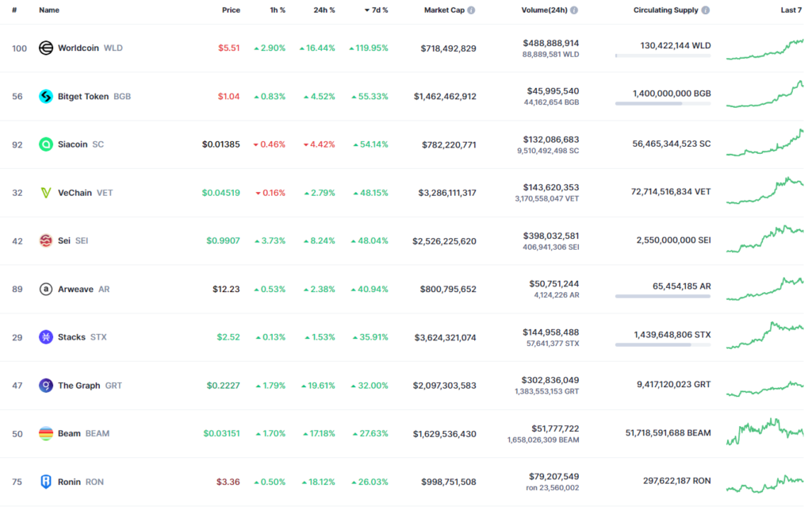Open Ronin RON coin page
This screenshot has width=812, height=507.
[x=81, y=482]
